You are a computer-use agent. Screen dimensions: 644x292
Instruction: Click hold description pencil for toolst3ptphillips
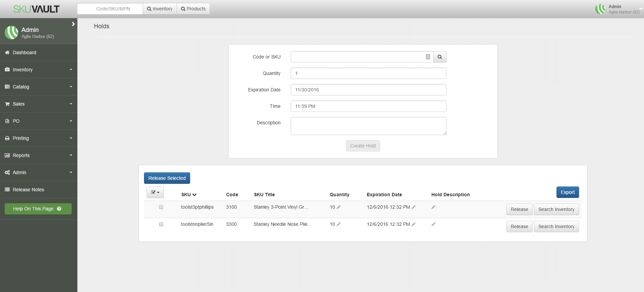433,207
